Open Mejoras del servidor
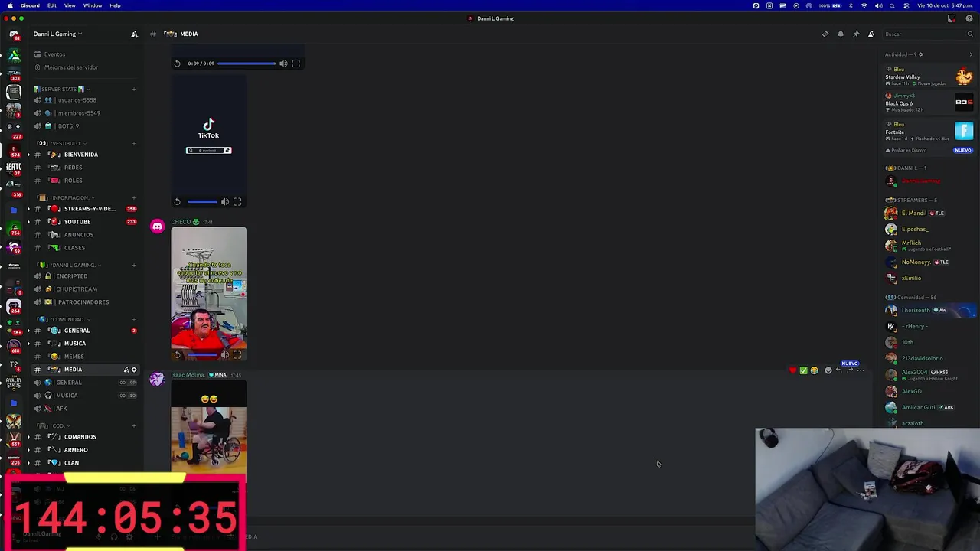Screen dimensions: 980x551 pyautogui.click(x=71, y=67)
